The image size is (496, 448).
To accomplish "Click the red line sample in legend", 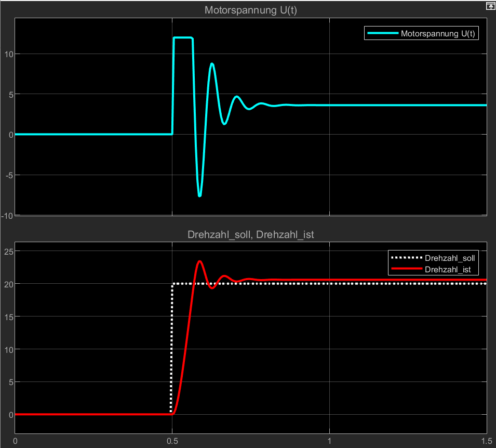I will coord(406,269).
